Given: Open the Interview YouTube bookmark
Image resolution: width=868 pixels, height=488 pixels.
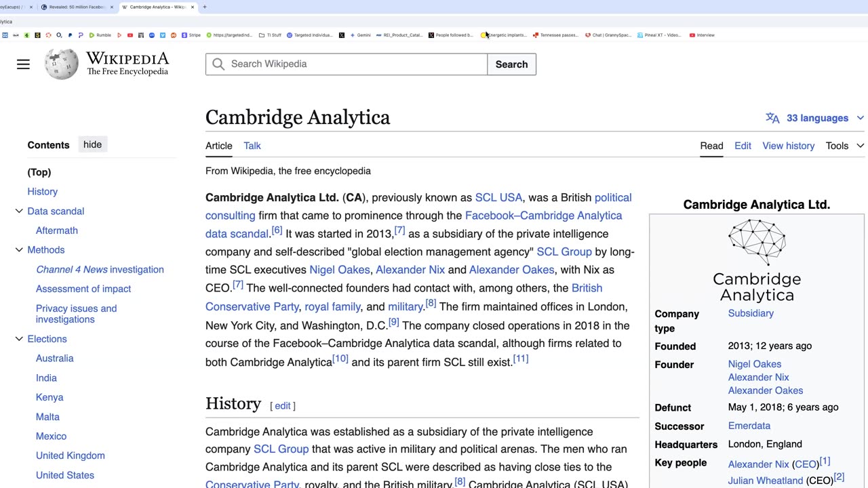Looking at the screenshot, I should coord(702,35).
